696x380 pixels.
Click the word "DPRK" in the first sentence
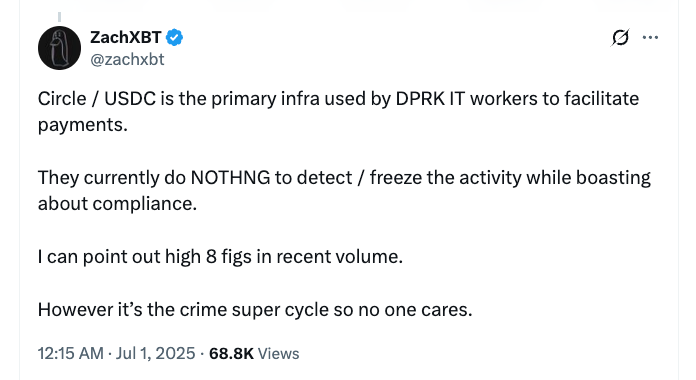[x=420, y=99]
